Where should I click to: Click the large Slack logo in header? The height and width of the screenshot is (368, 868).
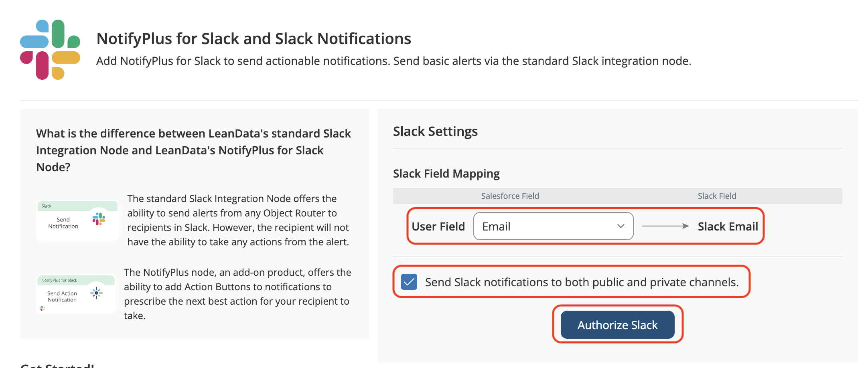click(x=50, y=50)
